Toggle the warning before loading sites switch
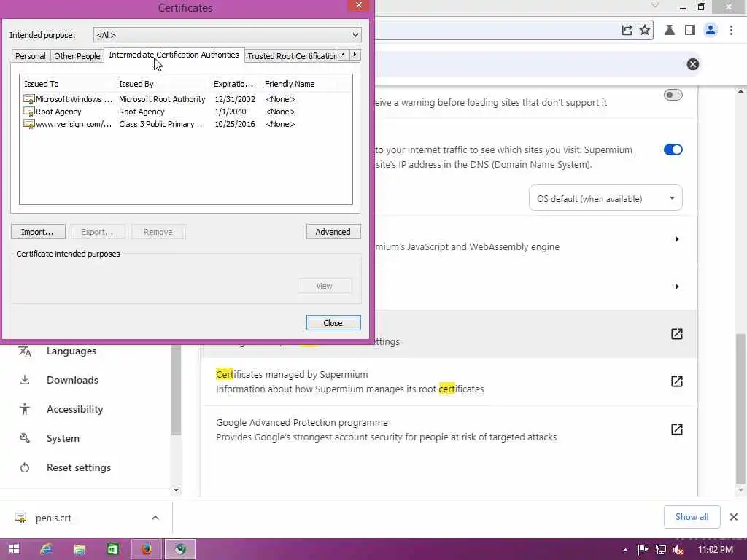Image resolution: width=747 pixels, height=560 pixels. (x=673, y=95)
